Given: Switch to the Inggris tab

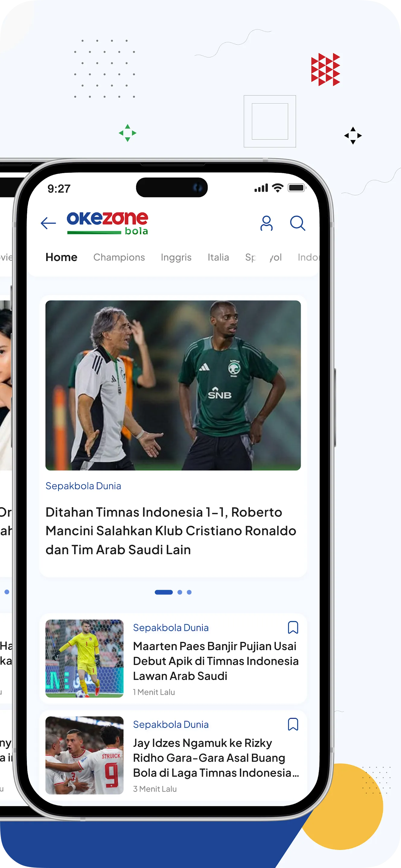Looking at the screenshot, I should 176,257.
